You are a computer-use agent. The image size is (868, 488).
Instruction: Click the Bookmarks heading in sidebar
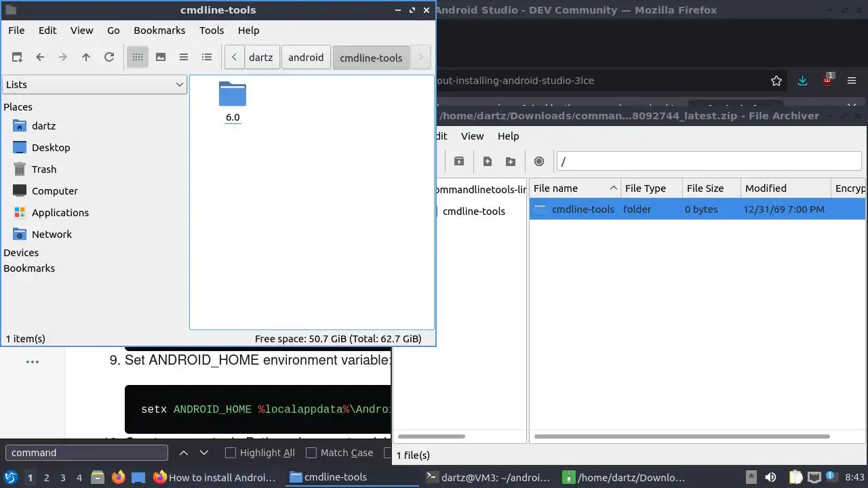click(x=29, y=268)
